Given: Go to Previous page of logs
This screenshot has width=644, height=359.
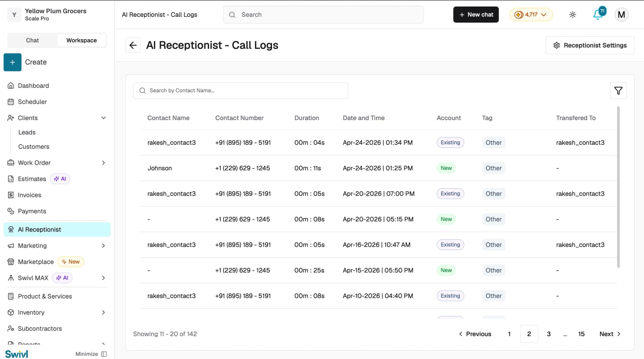Looking at the screenshot, I should click(x=475, y=334).
